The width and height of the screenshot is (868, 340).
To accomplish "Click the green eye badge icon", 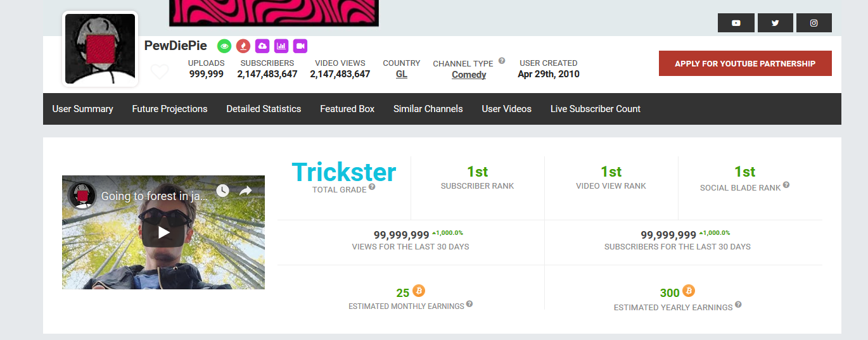I will [224, 46].
